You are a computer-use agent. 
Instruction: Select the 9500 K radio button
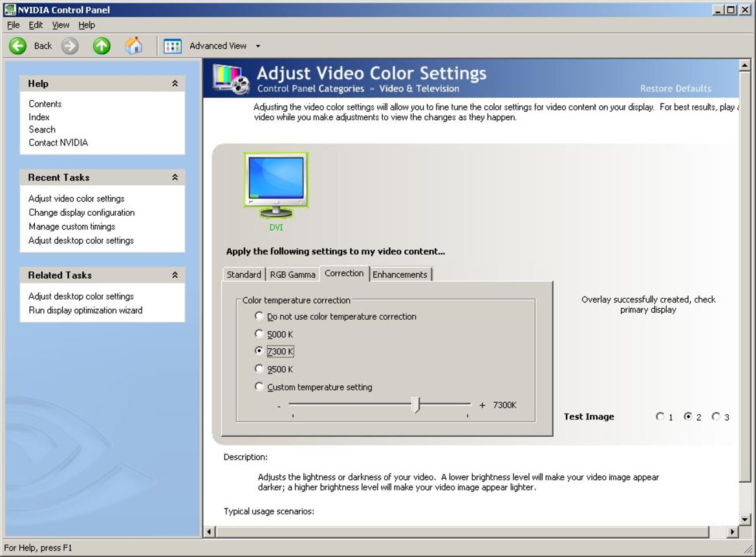[x=259, y=368]
